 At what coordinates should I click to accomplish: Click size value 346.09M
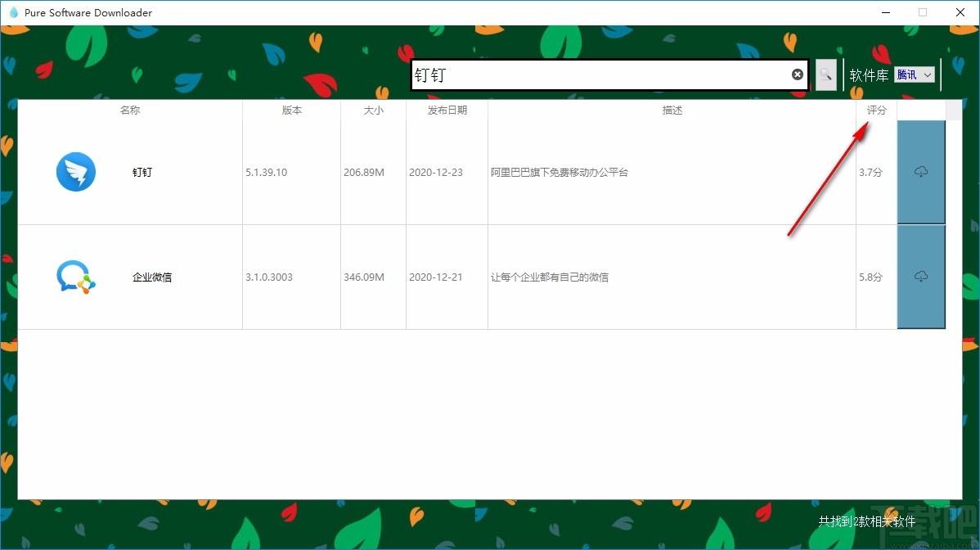364,277
